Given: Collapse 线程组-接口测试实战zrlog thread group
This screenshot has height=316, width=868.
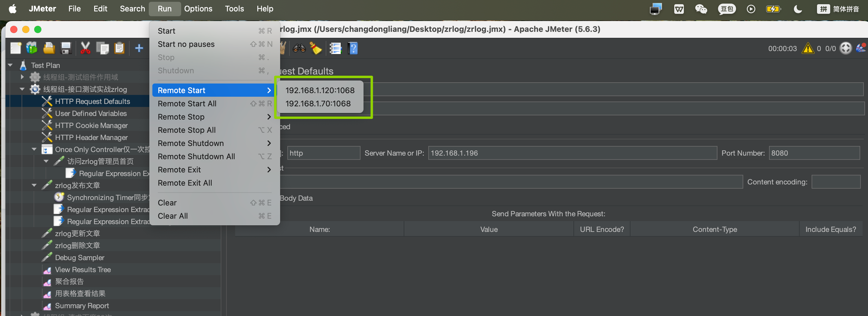Looking at the screenshot, I should pos(22,89).
